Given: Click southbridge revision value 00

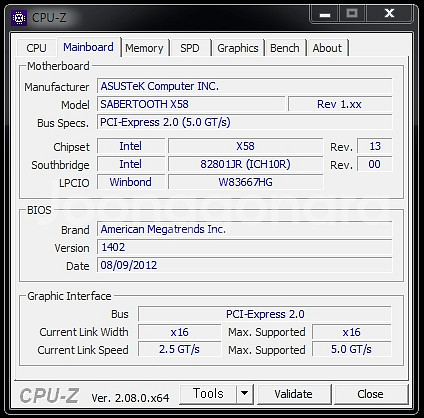Looking at the screenshot, I should 375,164.
